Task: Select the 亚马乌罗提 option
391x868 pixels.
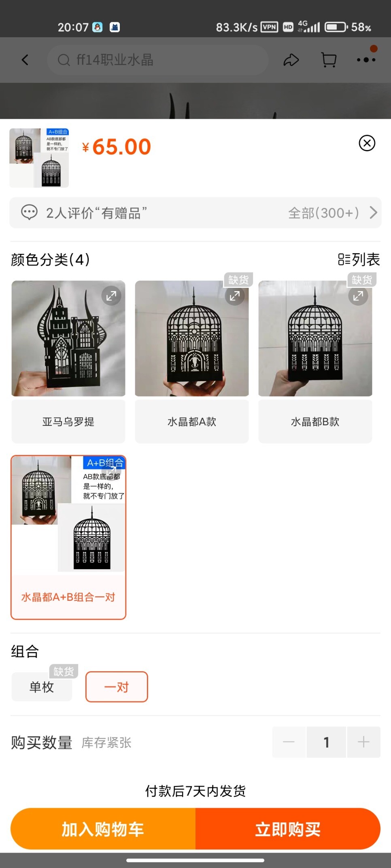Action: tap(68, 422)
